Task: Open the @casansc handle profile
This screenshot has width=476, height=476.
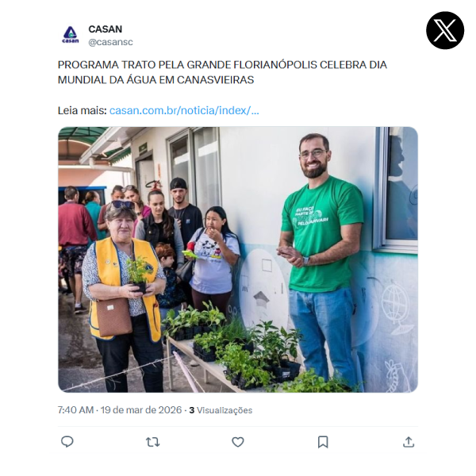Action: pos(110,42)
